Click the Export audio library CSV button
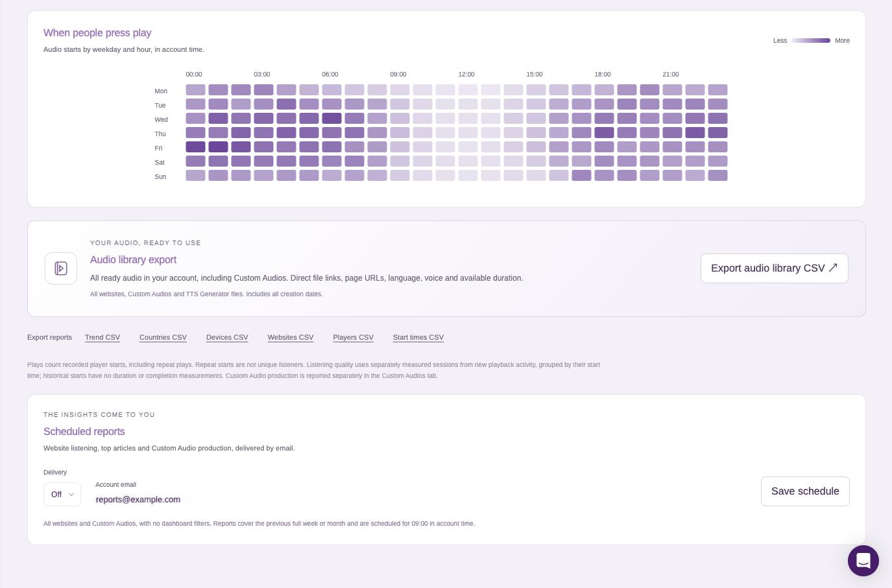This screenshot has width=892, height=588. coord(774,268)
